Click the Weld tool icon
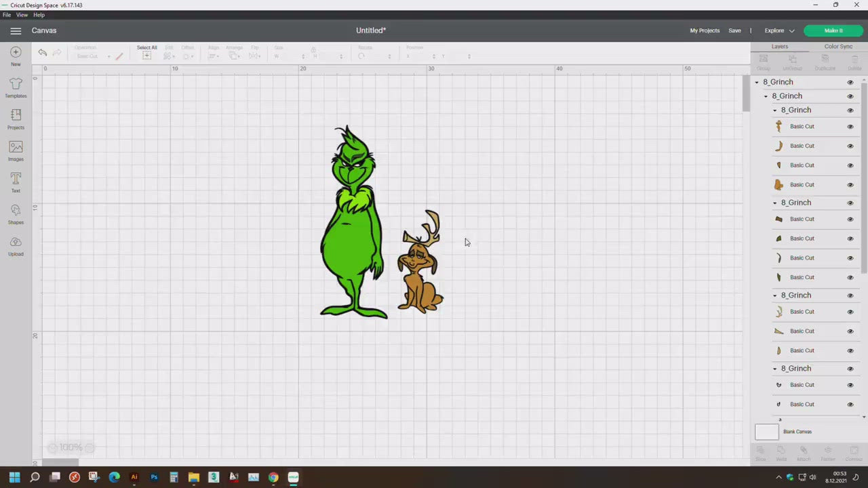Image resolution: width=868 pixels, height=488 pixels. click(x=781, y=450)
